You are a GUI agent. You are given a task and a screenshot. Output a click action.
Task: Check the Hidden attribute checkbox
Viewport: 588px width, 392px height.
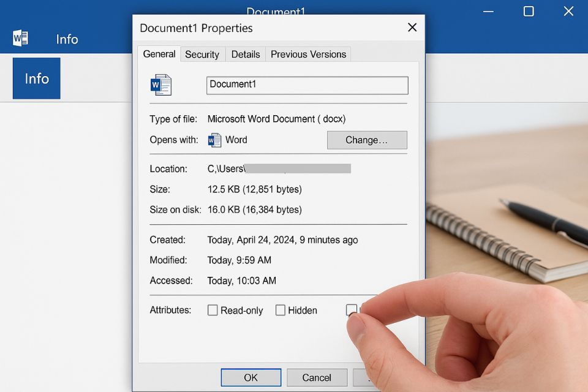281,311
